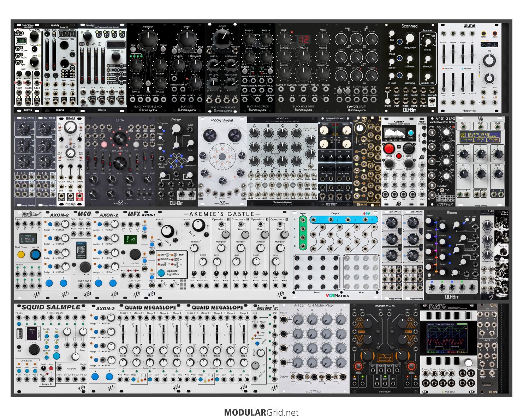Click the white encoder knob on Mordax DATA
This screenshot has height=420, width=523.
click(468, 363)
